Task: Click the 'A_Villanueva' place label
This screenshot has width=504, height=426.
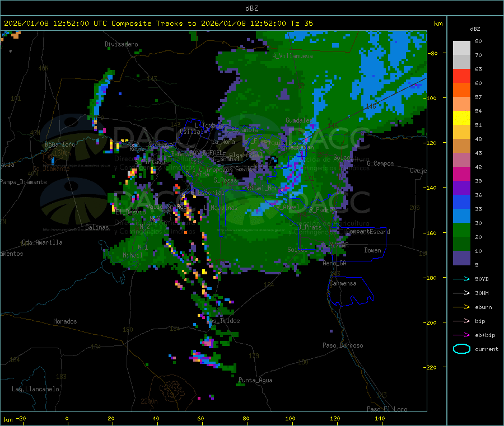Action: (x=292, y=56)
